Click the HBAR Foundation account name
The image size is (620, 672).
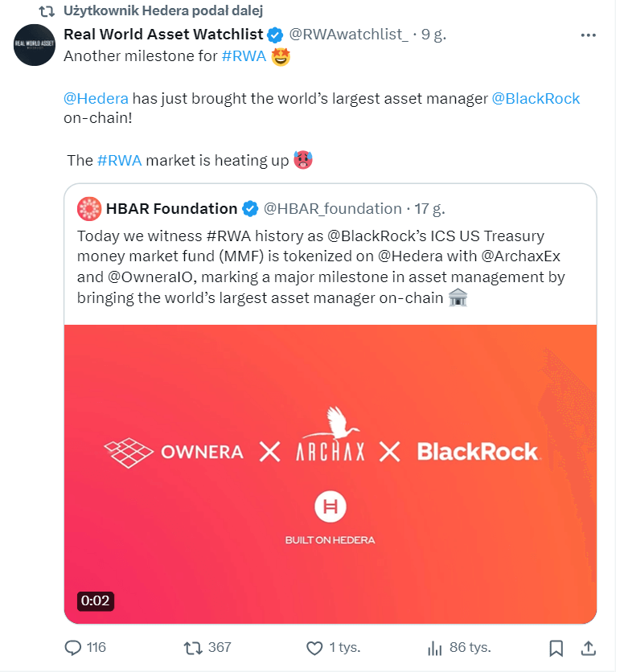pyautogui.click(x=171, y=209)
